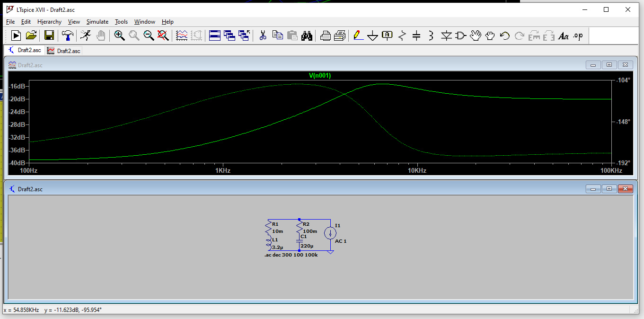
Task: Click the 10KHz frequency axis label
Action: pyautogui.click(x=417, y=170)
